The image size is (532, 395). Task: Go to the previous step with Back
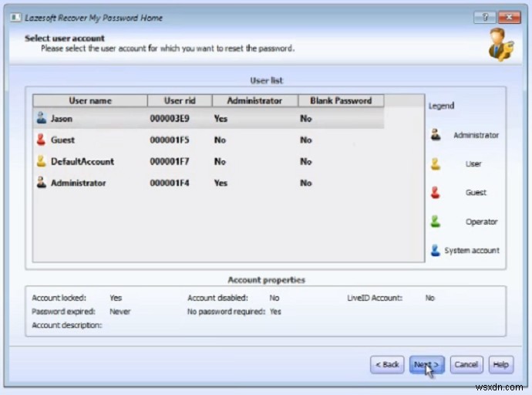coord(387,364)
